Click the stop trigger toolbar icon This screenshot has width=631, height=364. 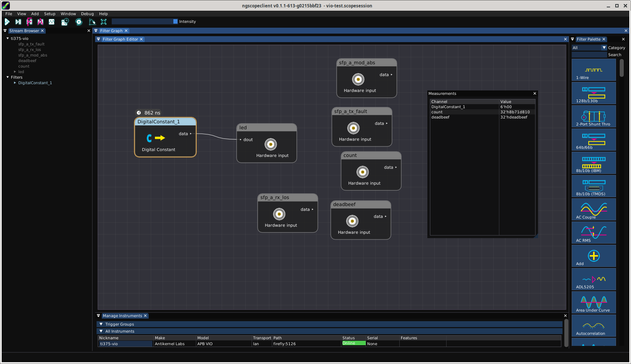[52, 22]
